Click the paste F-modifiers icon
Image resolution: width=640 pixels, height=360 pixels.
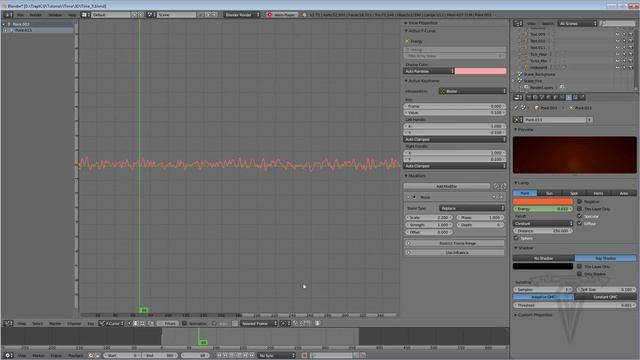pos(503,186)
